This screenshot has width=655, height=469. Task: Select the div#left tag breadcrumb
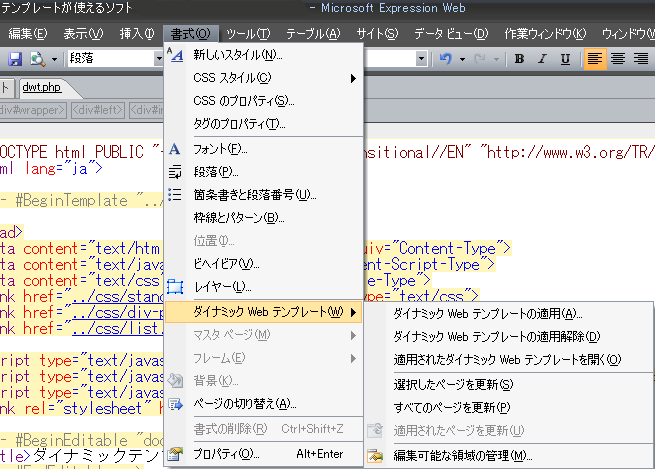[98, 110]
